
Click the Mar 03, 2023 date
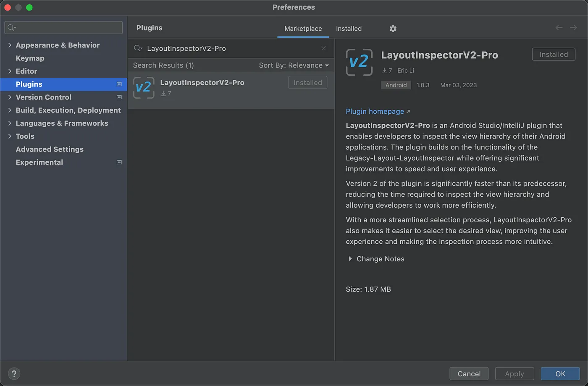tap(458, 85)
